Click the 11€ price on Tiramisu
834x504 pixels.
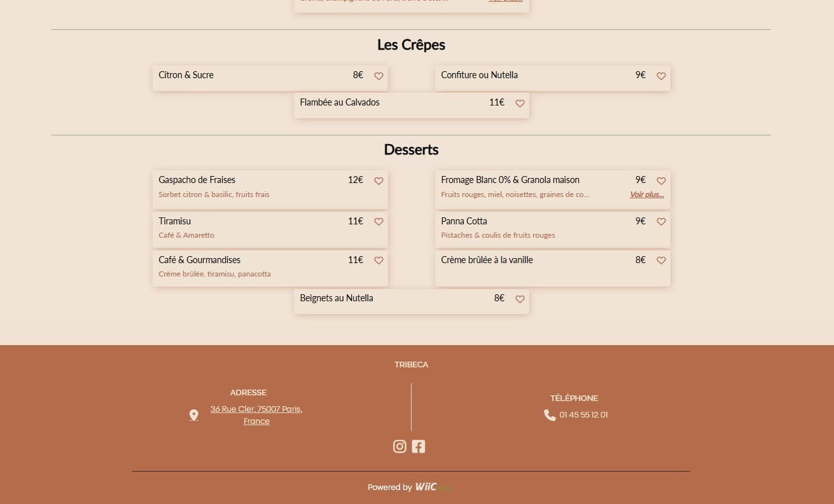[355, 221]
